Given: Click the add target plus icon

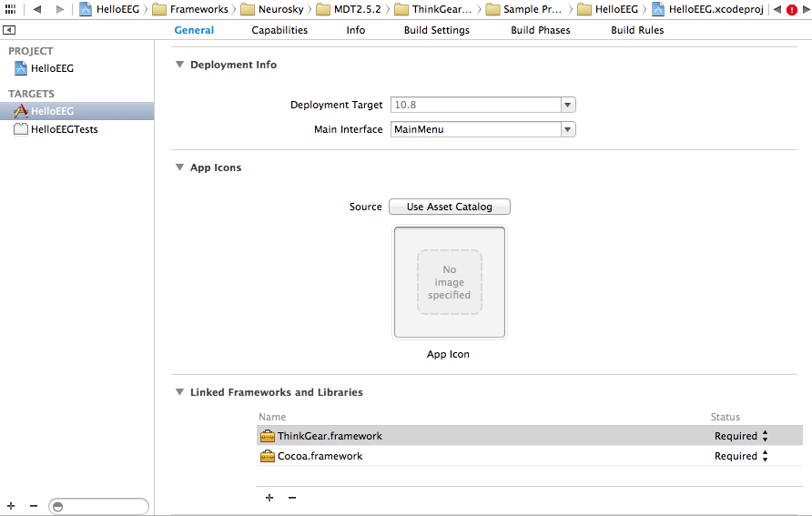Looking at the screenshot, I should click(11, 505).
